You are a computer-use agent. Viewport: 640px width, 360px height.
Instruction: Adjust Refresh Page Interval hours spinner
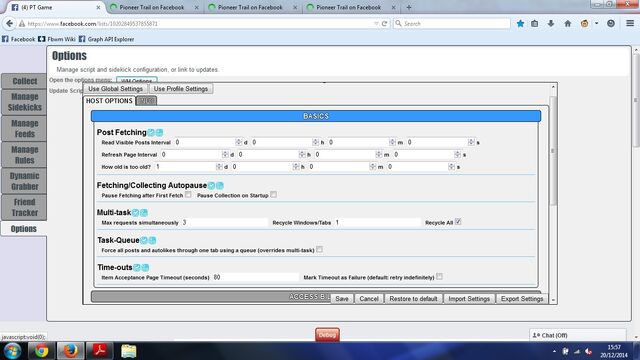[302, 154]
